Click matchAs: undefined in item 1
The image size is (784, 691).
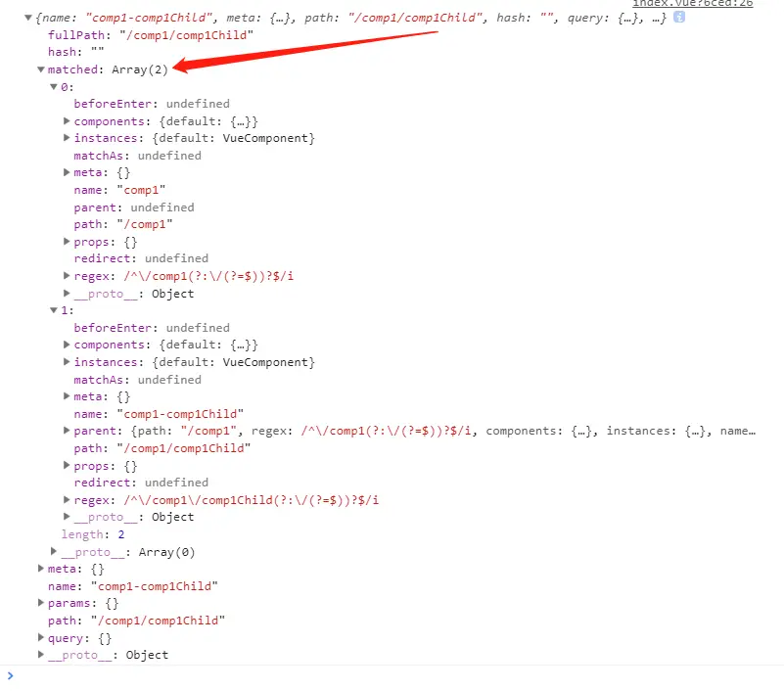(137, 380)
